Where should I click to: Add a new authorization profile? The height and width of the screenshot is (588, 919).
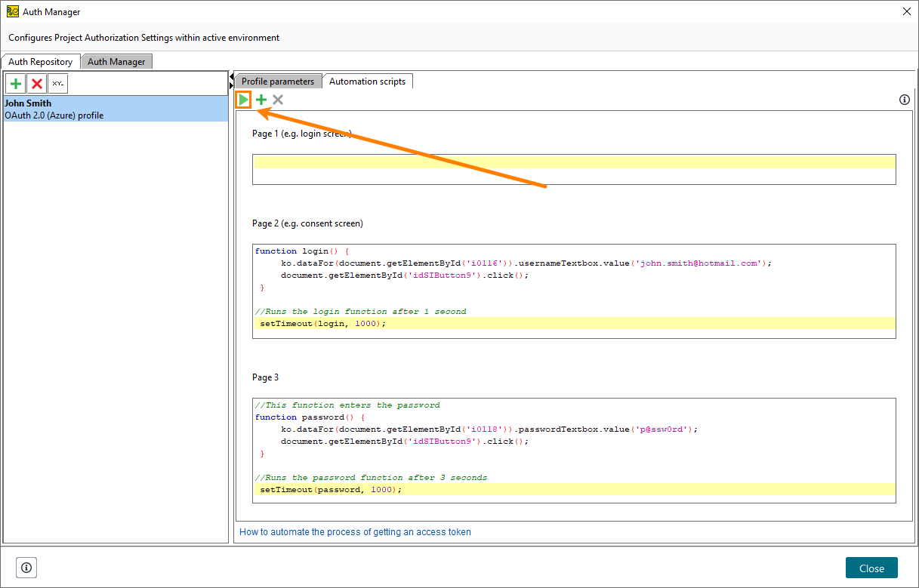(15, 83)
